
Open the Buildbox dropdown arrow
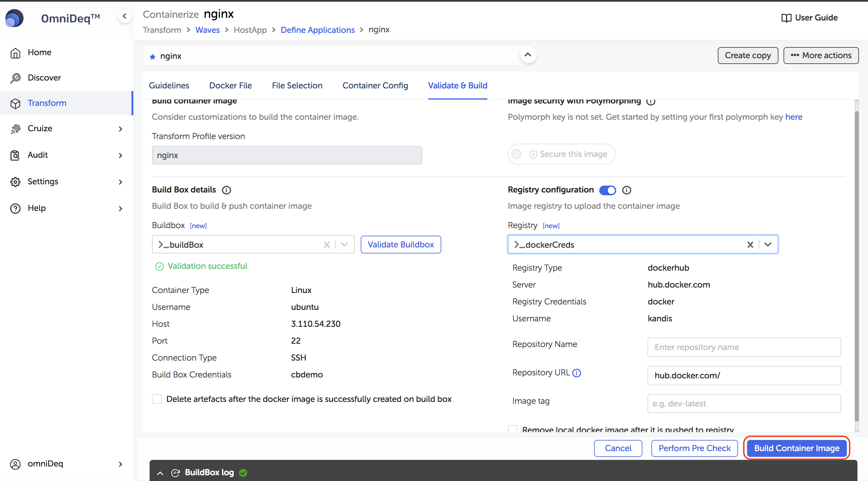tap(344, 245)
